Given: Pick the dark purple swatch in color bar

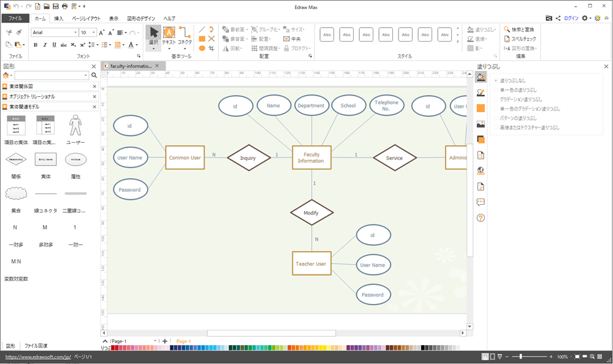Looking at the screenshot, I should [x=348, y=347].
